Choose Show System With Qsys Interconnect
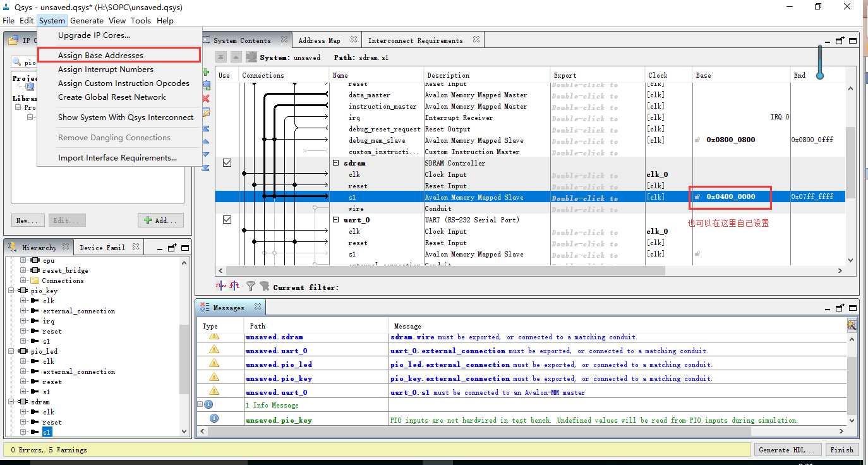The image size is (868, 465). (119, 118)
